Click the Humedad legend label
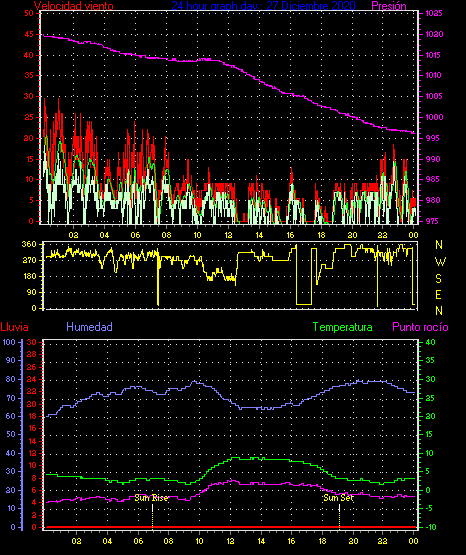 (90, 327)
